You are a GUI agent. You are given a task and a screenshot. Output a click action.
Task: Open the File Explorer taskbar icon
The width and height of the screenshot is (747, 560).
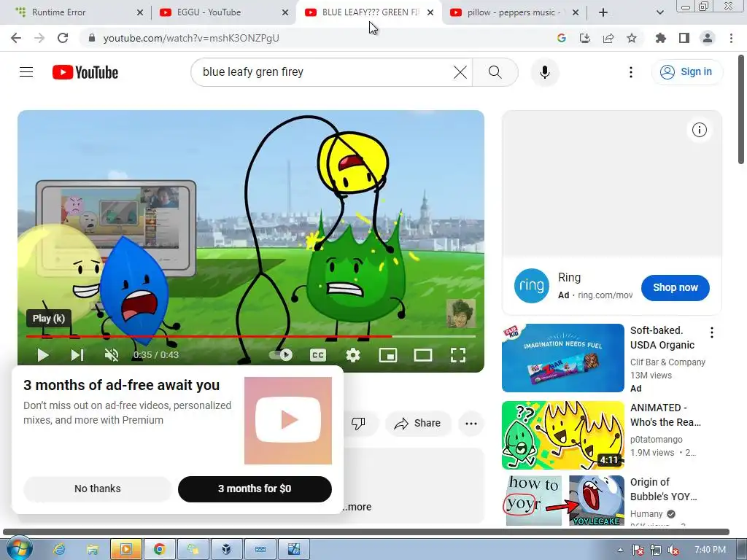pos(93,550)
